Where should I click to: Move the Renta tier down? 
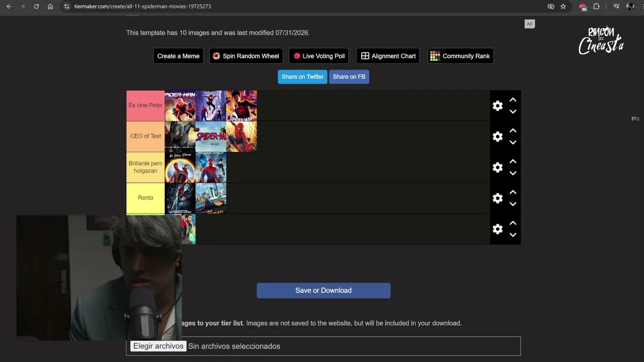[x=513, y=204]
